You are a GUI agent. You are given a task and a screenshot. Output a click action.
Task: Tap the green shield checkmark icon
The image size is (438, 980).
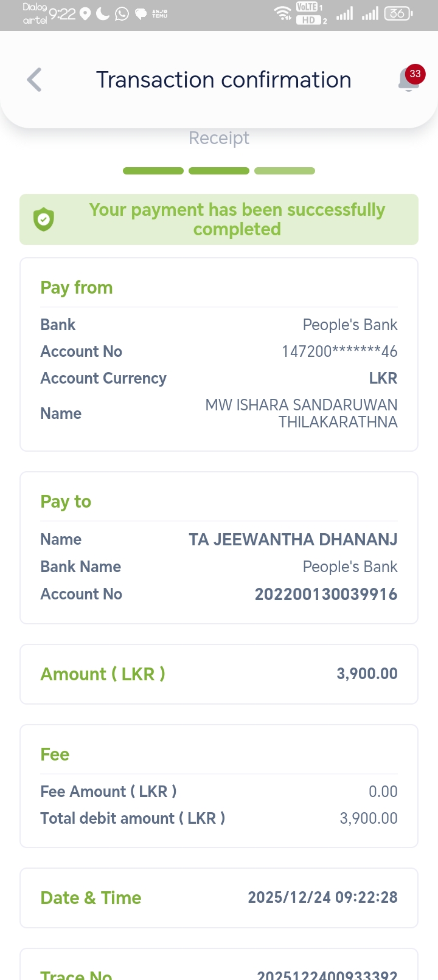click(x=44, y=219)
